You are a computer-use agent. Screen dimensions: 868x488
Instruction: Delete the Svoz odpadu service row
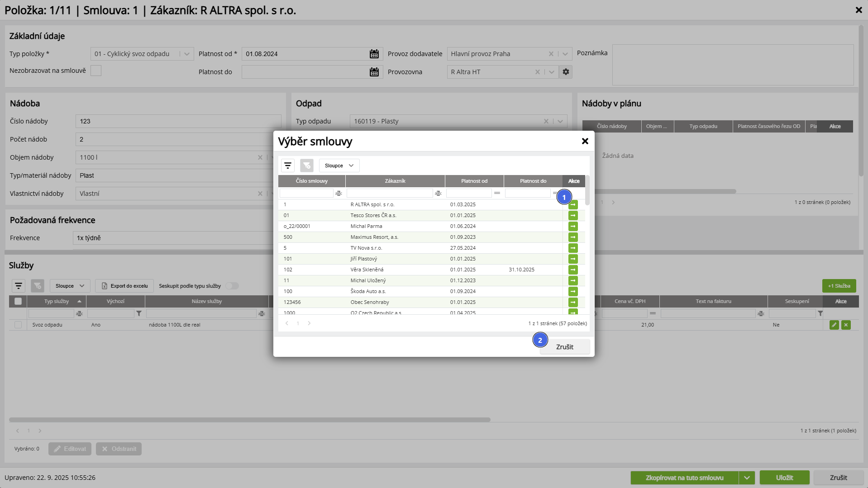tap(846, 325)
